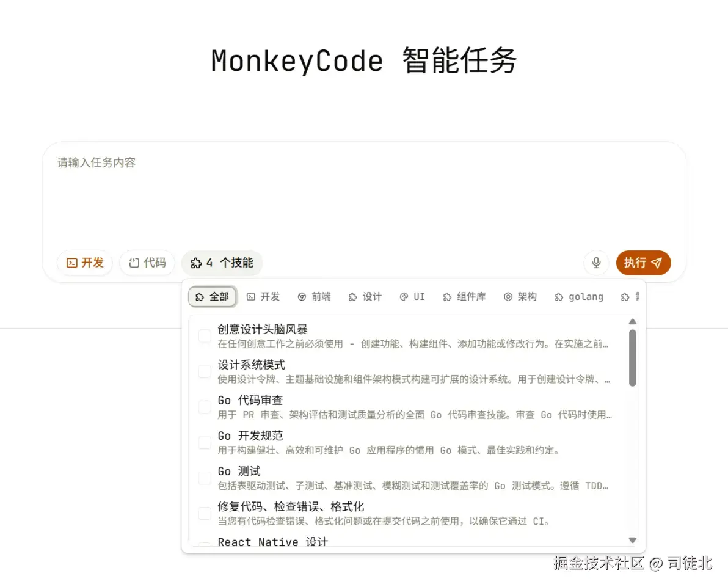Switch to the 前端 skills tab
This screenshot has height=587, width=728.
click(x=315, y=297)
